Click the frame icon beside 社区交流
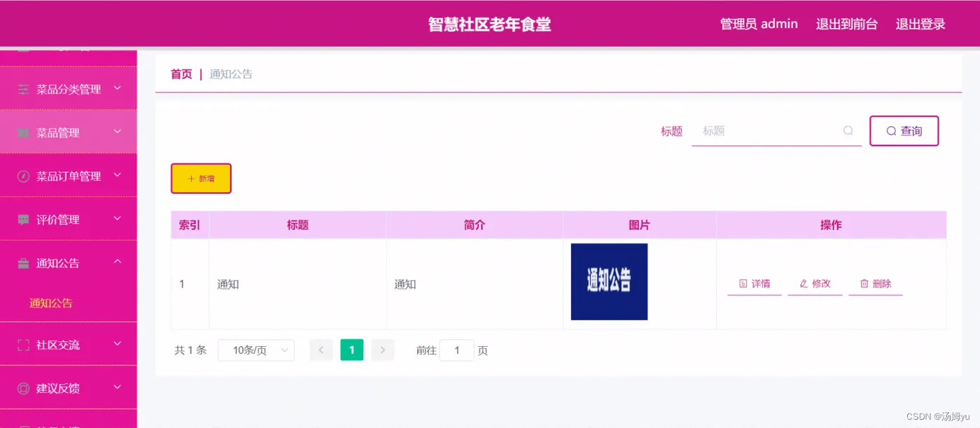 coord(24,345)
